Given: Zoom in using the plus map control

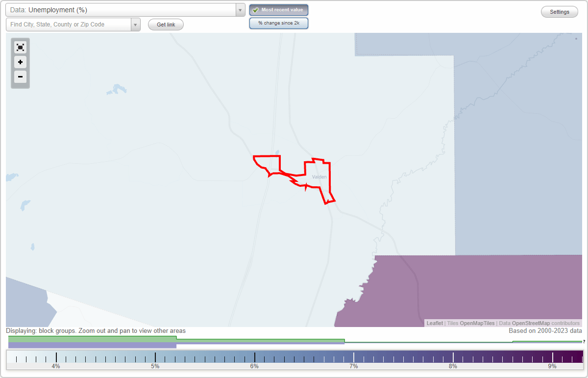Looking at the screenshot, I should tap(20, 62).
